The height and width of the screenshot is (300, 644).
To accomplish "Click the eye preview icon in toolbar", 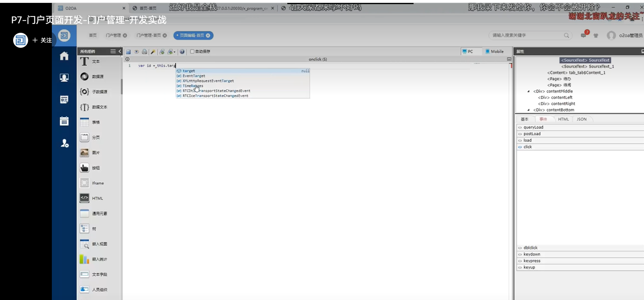I will (x=137, y=52).
